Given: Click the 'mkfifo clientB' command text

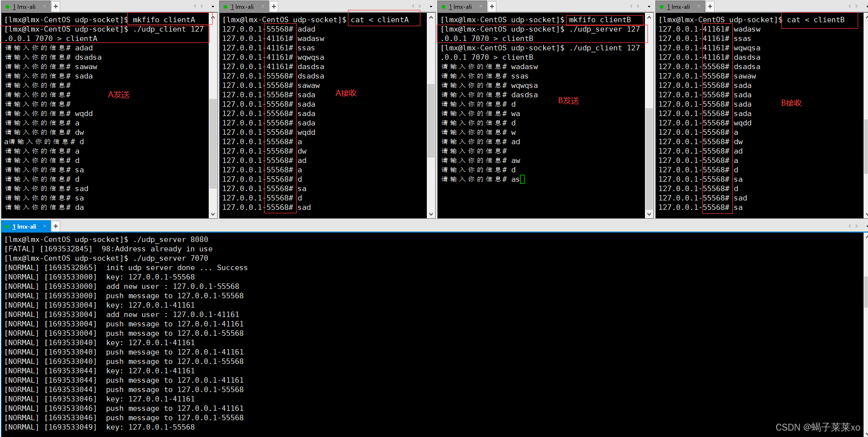Looking at the screenshot, I should click(x=600, y=20).
